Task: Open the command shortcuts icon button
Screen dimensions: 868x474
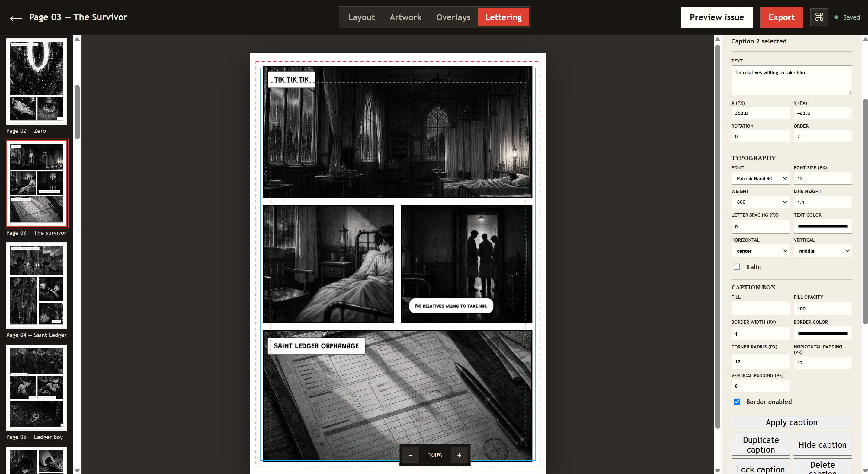Action: [x=819, y=17]
